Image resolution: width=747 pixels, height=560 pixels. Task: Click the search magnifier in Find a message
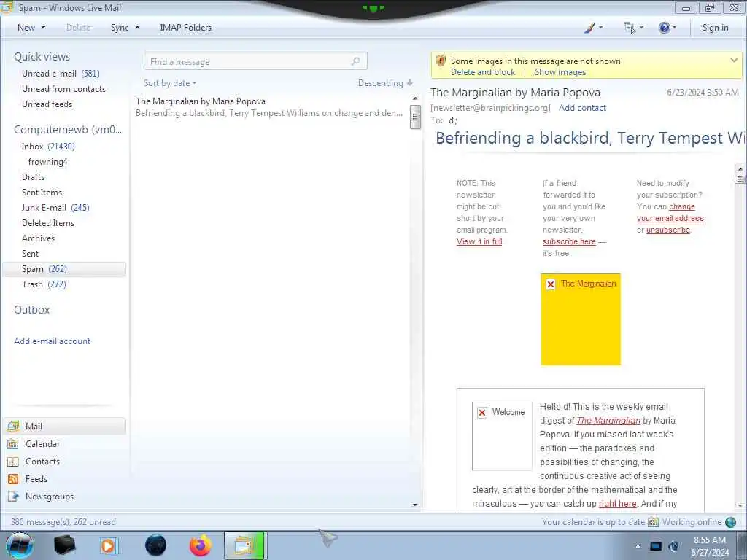click(x=355, y=61)
